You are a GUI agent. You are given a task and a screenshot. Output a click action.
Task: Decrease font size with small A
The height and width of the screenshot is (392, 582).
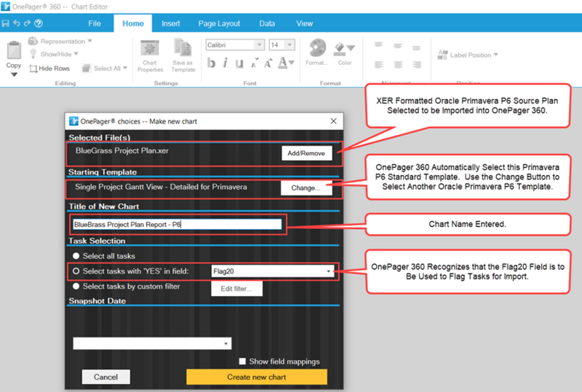[255, 63]
